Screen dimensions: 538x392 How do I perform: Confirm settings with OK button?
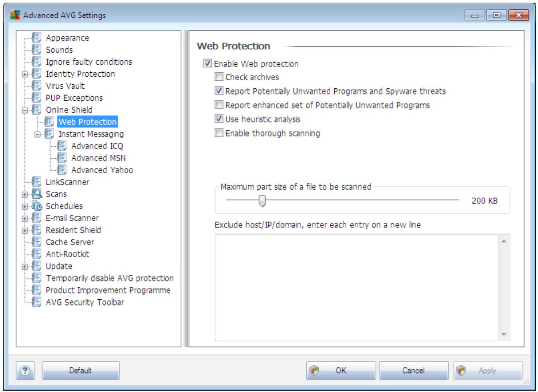click(x=341, y=371)
